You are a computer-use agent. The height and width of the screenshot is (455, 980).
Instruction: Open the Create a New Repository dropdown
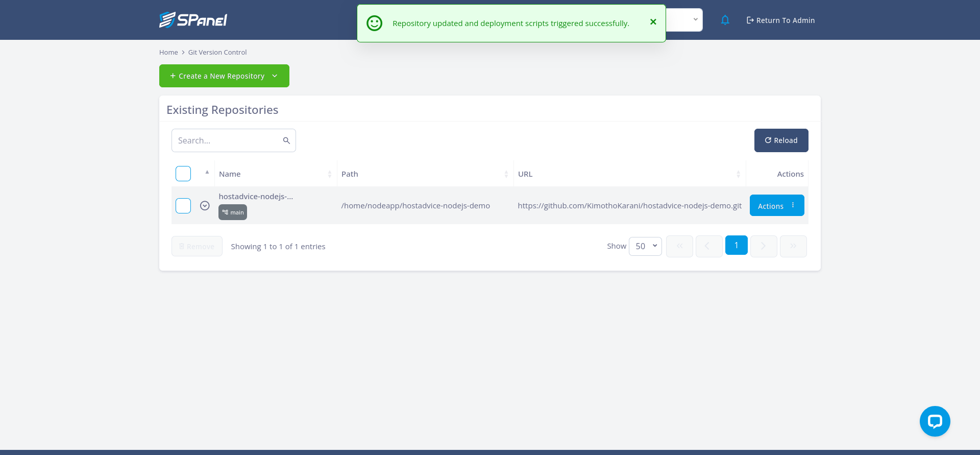pyautogui.click(x=224, y=76)
